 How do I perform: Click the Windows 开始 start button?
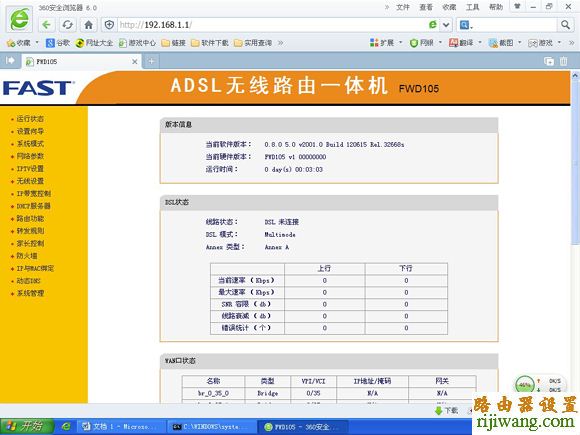[27, 426]
